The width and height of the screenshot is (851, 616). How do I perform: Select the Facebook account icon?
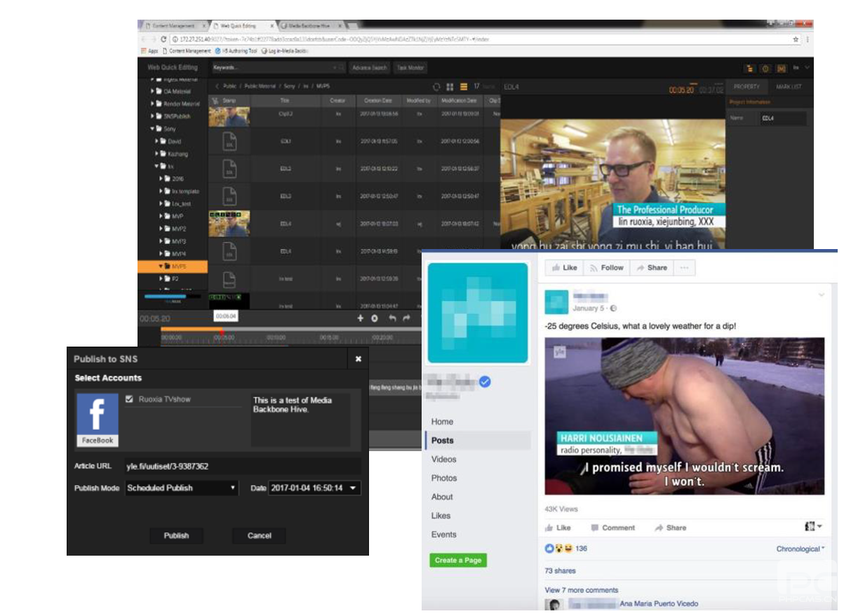pyautogui.click(x=97, y=418)
